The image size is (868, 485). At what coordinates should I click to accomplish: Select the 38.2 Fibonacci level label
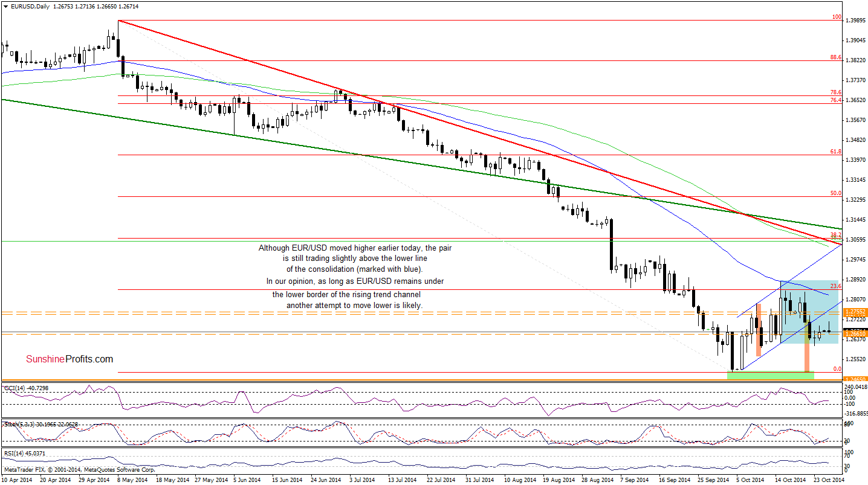tap(836, 235)
